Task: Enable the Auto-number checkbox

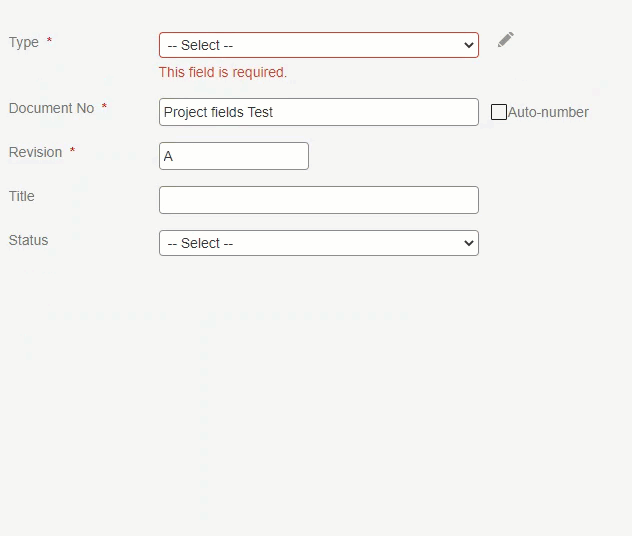Action: click(x=499, y=112)
